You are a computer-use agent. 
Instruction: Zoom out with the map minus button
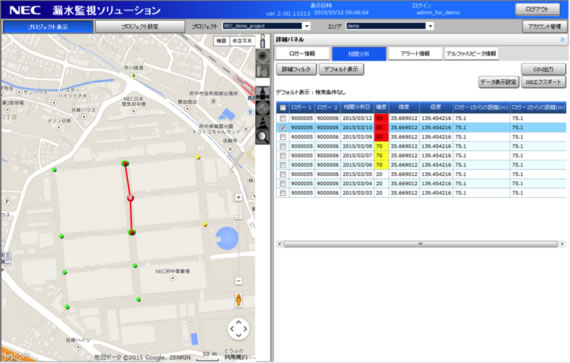tap(238, 281)
